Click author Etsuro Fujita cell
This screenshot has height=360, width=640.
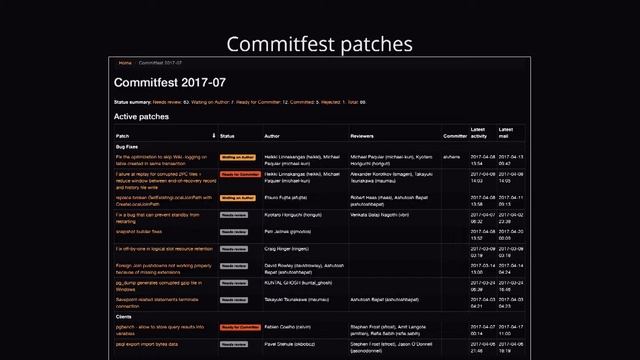pyautogui.click(x=285, y=198)
